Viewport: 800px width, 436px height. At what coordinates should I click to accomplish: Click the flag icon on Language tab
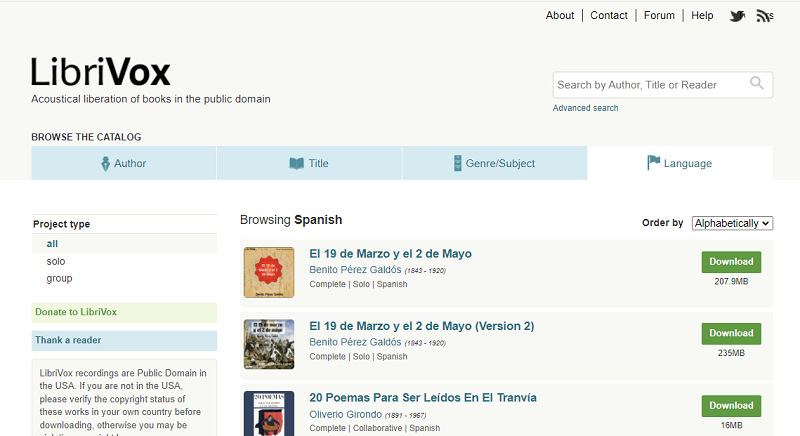coord(653,163)
